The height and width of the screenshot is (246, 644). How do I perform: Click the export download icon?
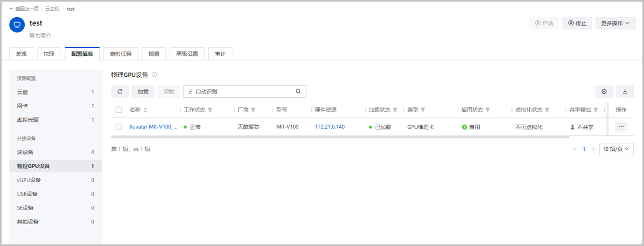(x=625, y=92)
